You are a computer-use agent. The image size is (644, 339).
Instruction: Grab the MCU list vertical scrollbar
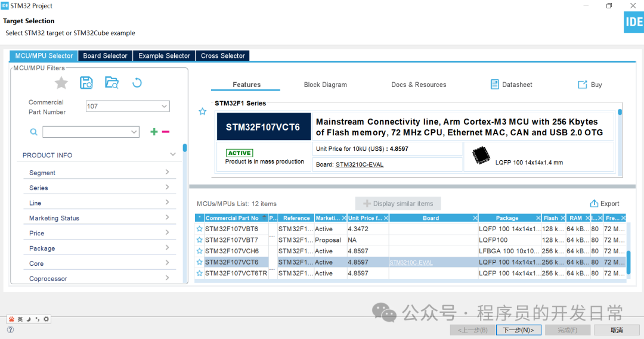click(628, 262)
